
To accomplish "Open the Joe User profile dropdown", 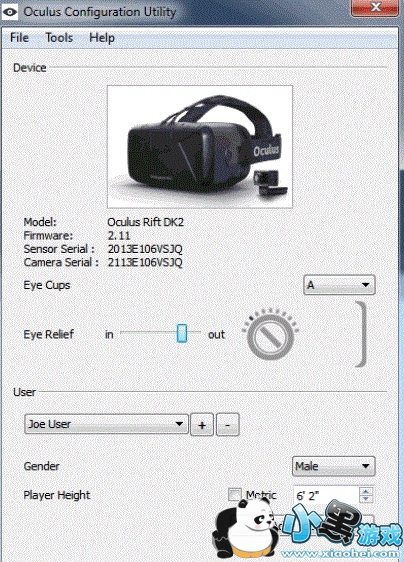I will (x=106, y=424).
